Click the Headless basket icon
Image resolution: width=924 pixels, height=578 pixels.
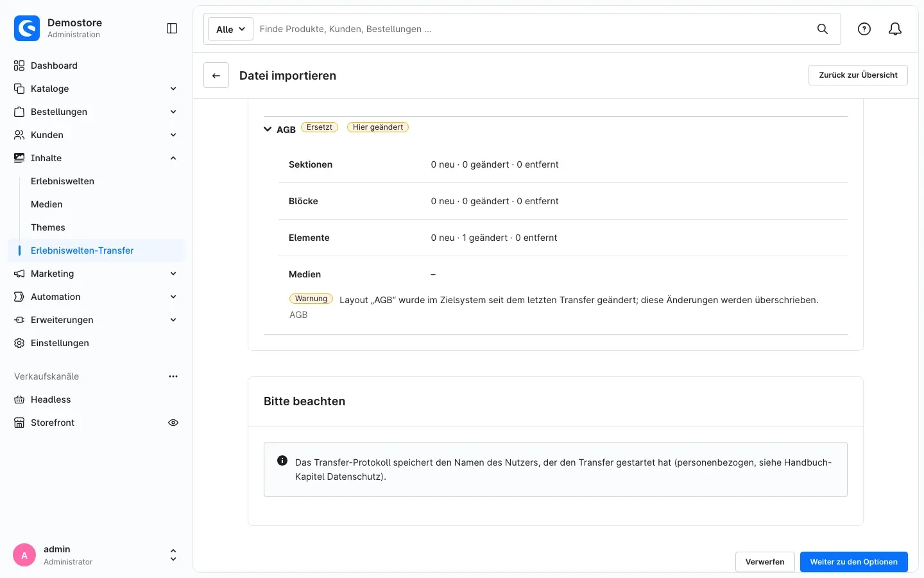tap(19, 399)
